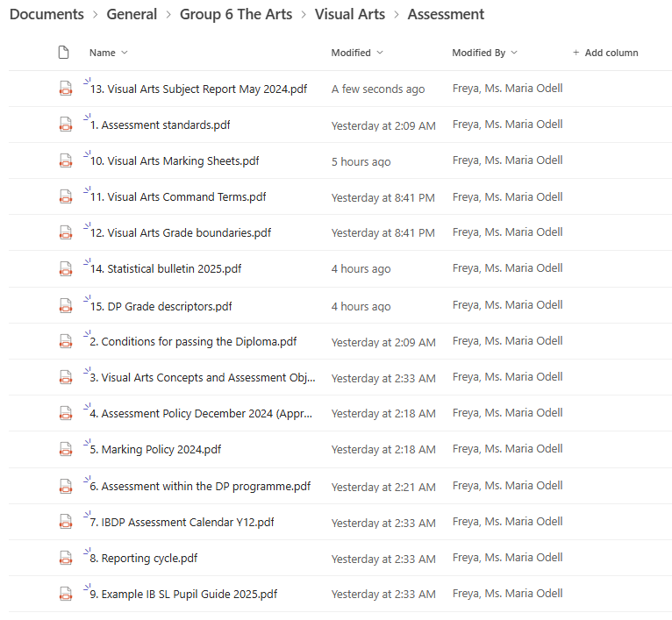672x620 pixels.
Task: Click PDF icon for 9. Example IB SL Pupil Guide
Action: (x=66, y=594)
